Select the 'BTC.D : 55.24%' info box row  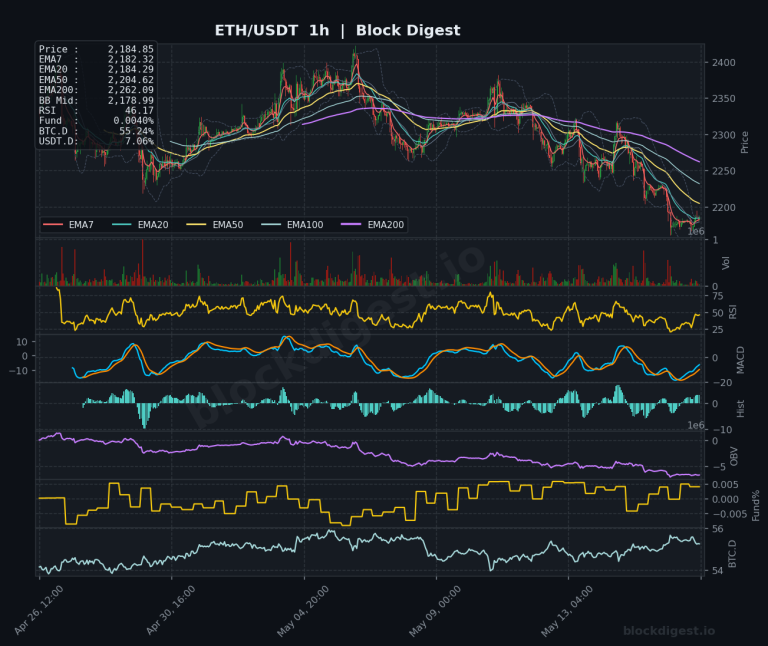(x=96, y=131)
